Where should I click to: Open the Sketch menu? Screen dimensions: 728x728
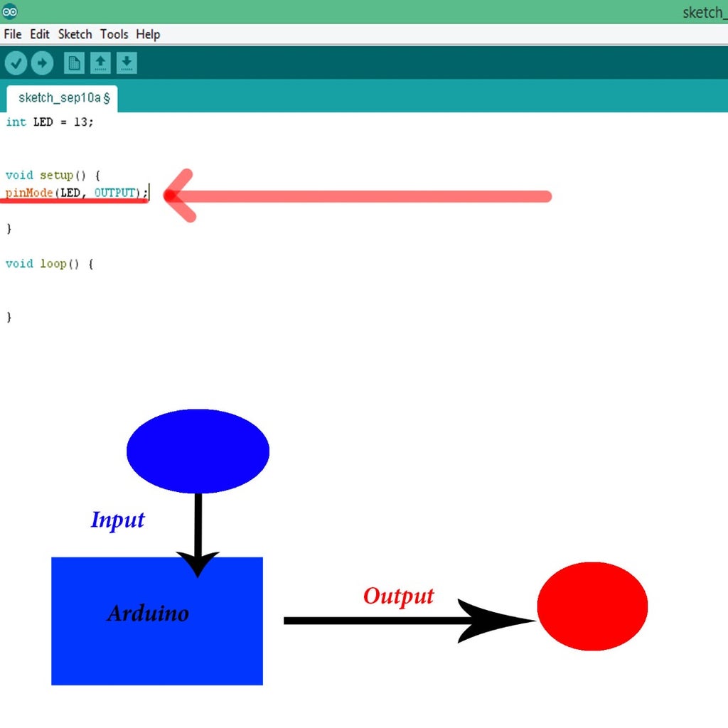[75, 34]
